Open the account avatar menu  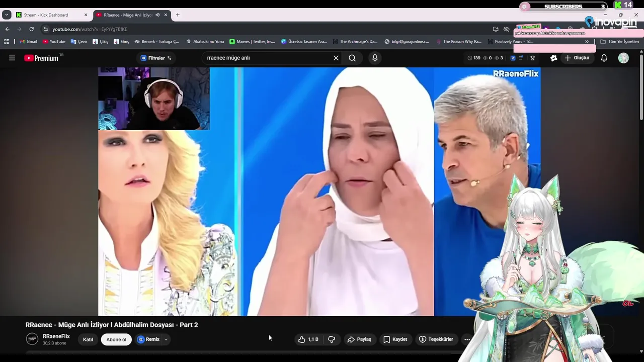(623, 58)
